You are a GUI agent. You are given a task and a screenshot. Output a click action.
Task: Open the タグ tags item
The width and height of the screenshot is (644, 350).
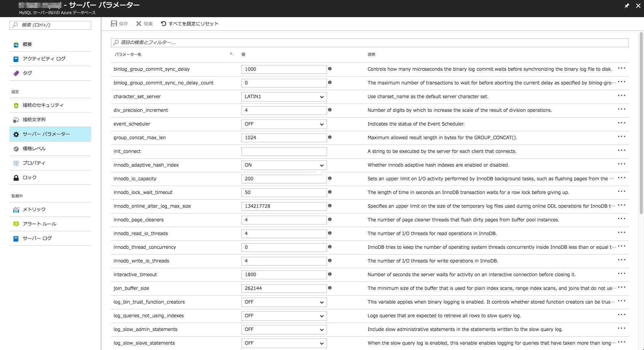[50, 73]
